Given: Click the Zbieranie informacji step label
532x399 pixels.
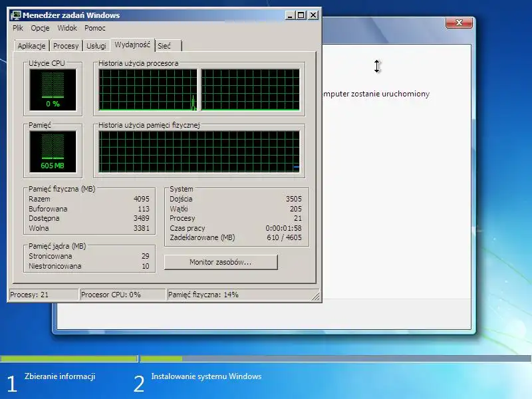Looking at the screenshot, I should (x=60, y=376).
